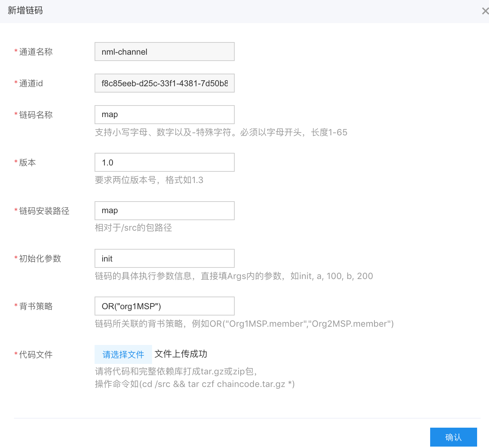Image resolution: width=489 pixels, height=448 pixels.
Task: Select the 背书策略 label
Action: point(36,306)
